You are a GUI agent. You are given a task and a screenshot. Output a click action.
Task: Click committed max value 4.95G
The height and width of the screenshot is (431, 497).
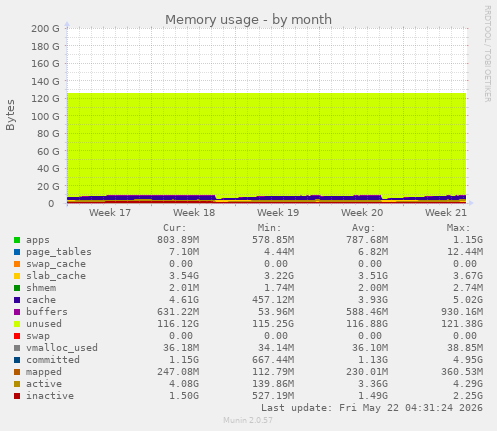point(468,360)
